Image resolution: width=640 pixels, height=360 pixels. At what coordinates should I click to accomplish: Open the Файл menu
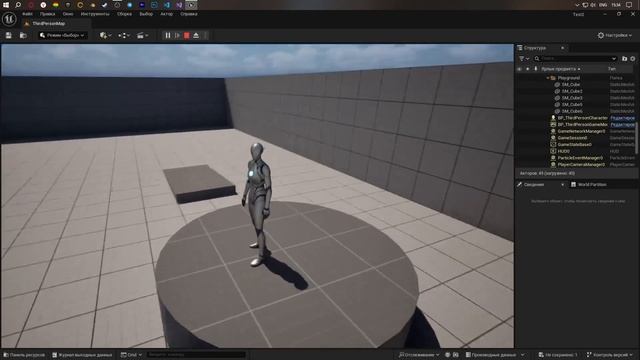[27, 14]
